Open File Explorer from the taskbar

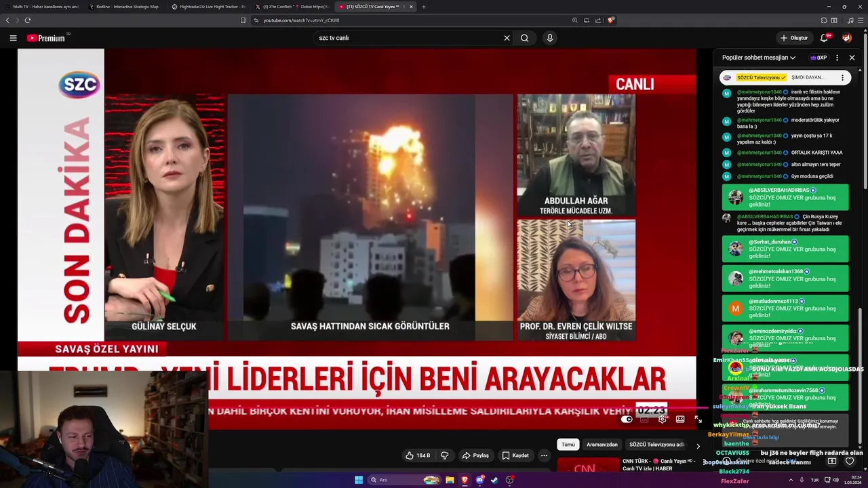450,480
